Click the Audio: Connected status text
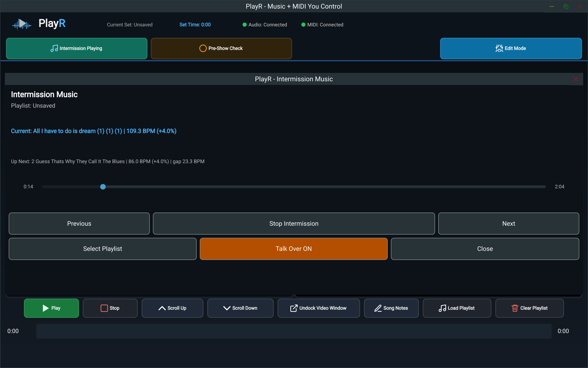The height and width of the screenshot is (368, 588). click(268, 25)
